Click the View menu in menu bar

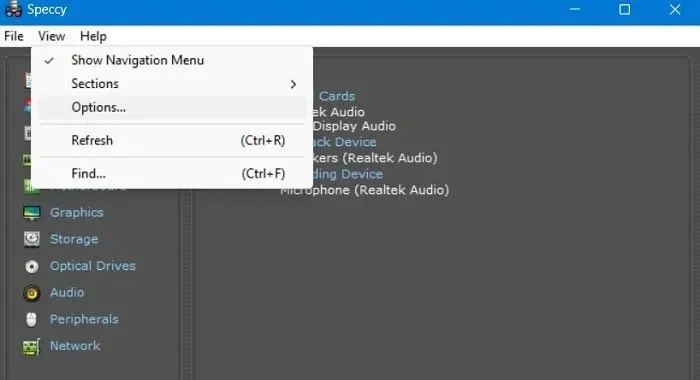point(52,36)
